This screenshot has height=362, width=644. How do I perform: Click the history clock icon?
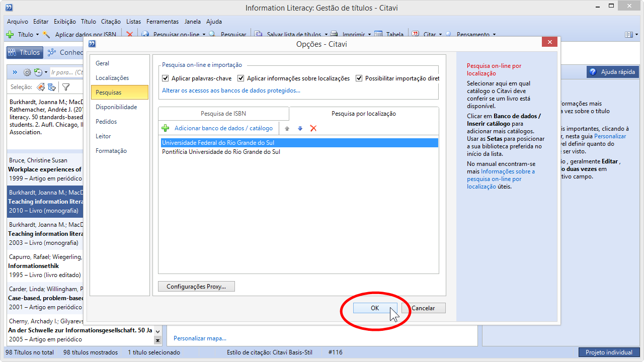(38, 72)
